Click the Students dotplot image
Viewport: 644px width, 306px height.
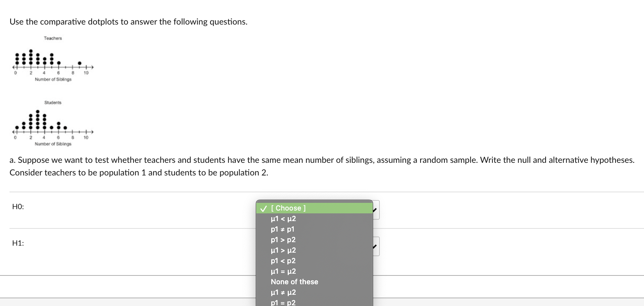point(53,123)
